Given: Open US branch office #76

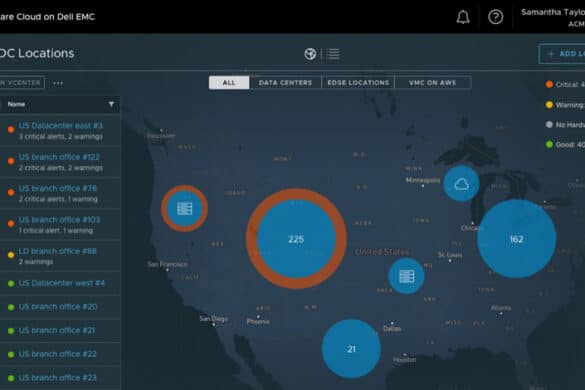Looking at the screenshot, I should pyautogui.click(x=58, y=188).
